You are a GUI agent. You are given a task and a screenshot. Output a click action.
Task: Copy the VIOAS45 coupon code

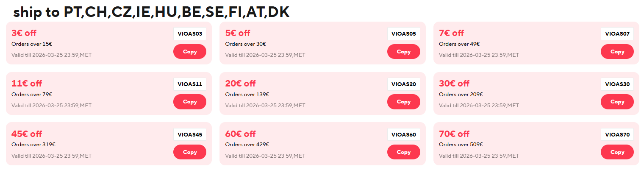(189, 152)
